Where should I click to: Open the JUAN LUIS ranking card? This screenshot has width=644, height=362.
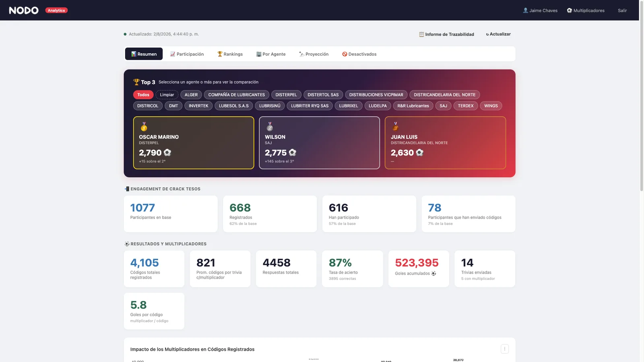[x=445, y=143]
